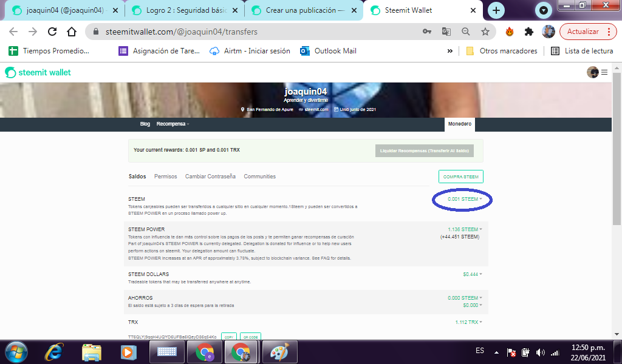Click the browser forward arrow

(x=33, y=32)
